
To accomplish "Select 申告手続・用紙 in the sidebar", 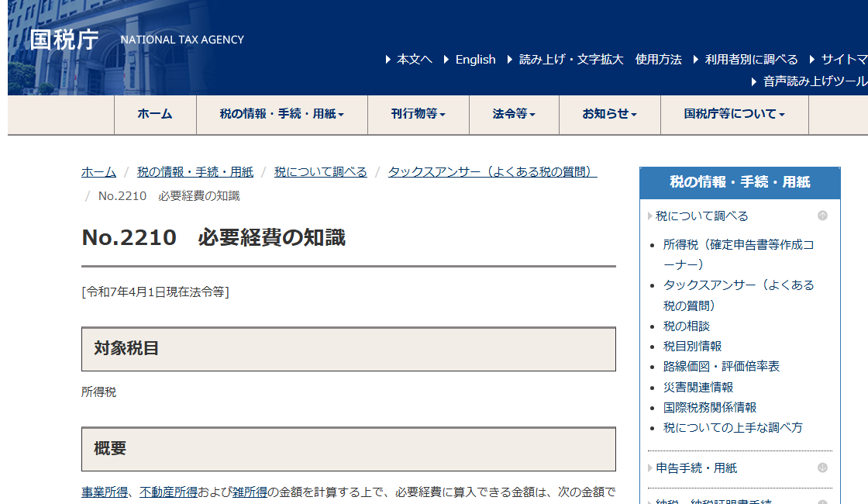I will 697,468.
